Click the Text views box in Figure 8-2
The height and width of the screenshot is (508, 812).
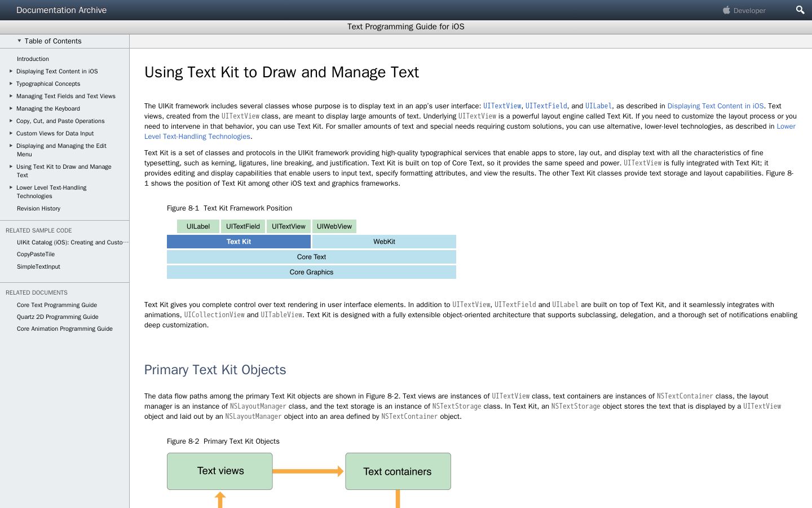tap(220, 471)
